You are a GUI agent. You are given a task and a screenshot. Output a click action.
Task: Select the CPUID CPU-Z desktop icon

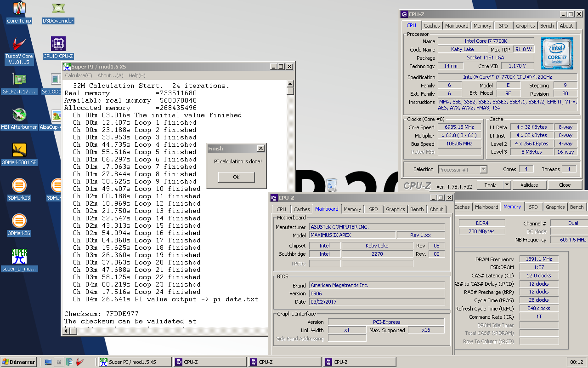(x=58, y=48)
